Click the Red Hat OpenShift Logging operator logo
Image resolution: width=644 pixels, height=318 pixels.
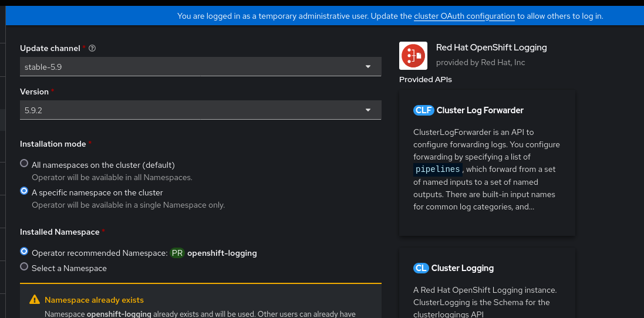[x=413, y=56]
